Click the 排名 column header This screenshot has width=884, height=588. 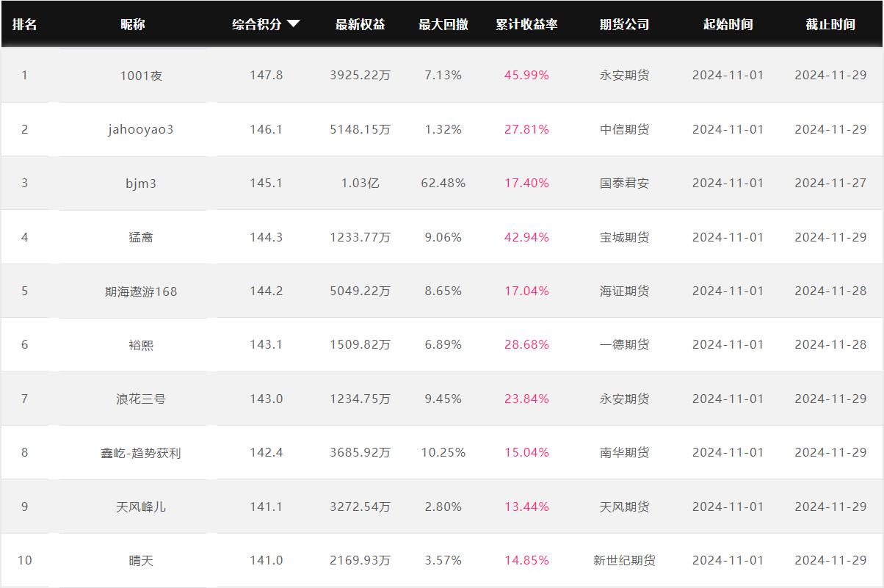pos(24,24)
